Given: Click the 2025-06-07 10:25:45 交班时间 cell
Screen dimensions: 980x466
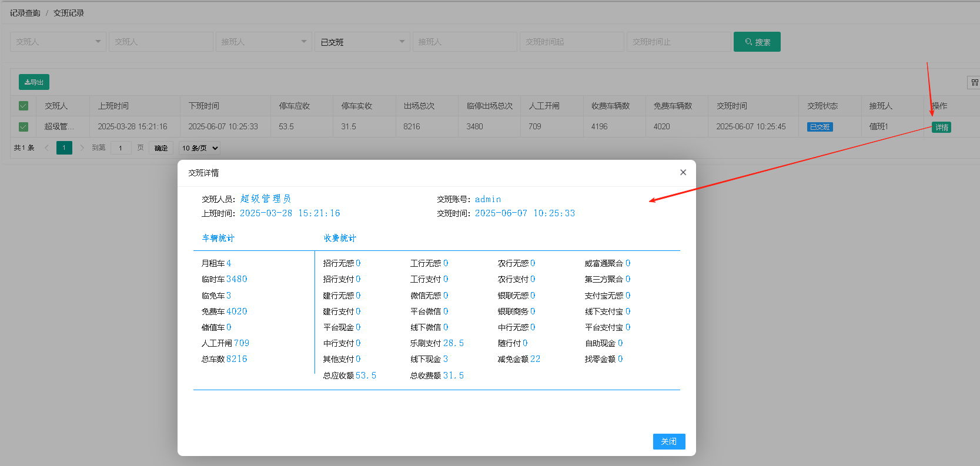Looking at the screenshot, I should click(751, 126).
